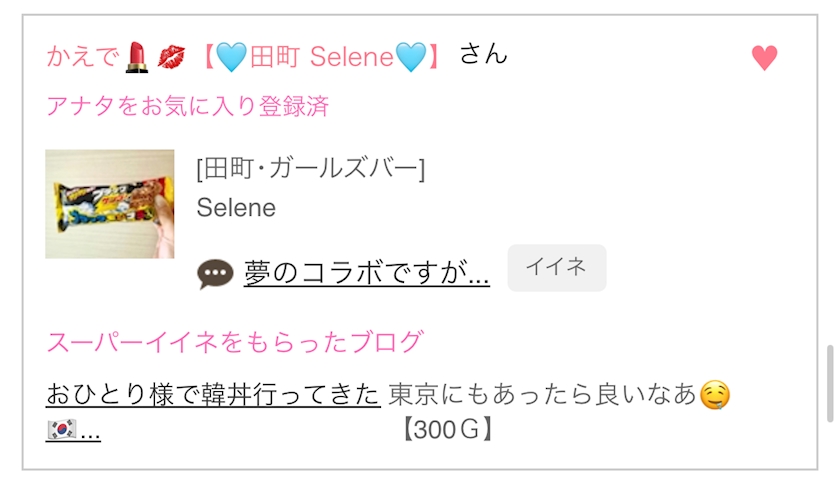Click the drooling face emoji
This screenshot has height=490, width=840.
click(714, 395)
